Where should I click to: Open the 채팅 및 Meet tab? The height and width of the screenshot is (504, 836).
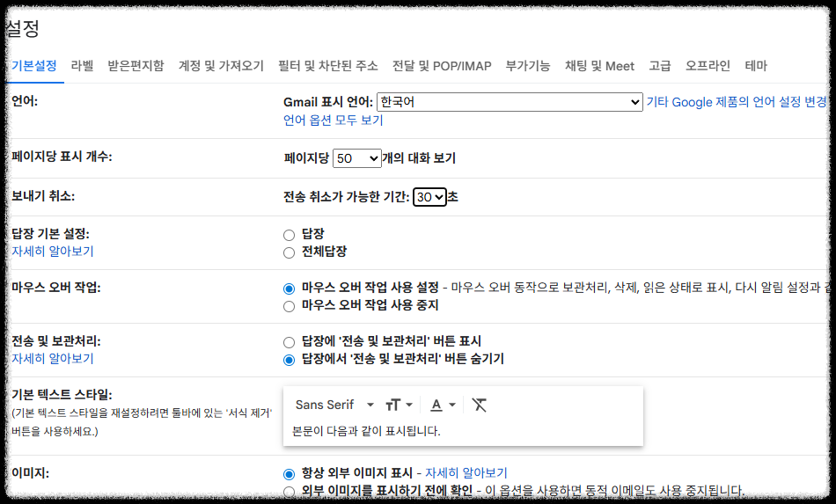pyautogui.click(x=599, y=66)
